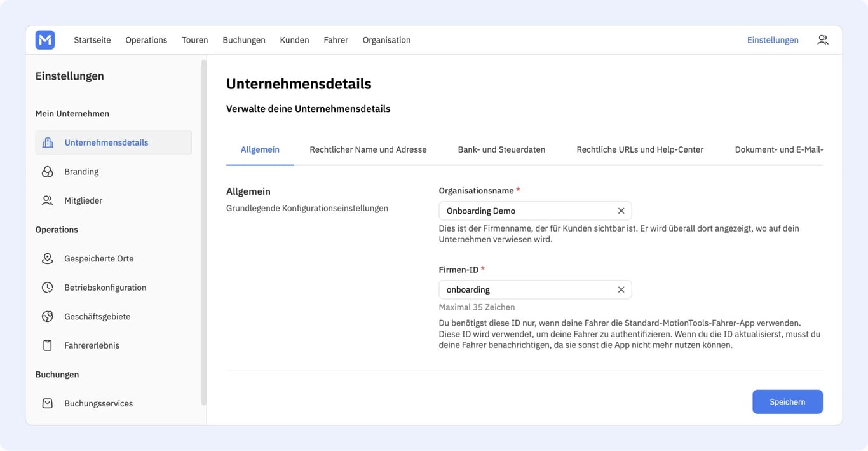
Task: Select Unternehmensdetails in sidebar
Action: [114, 142]
